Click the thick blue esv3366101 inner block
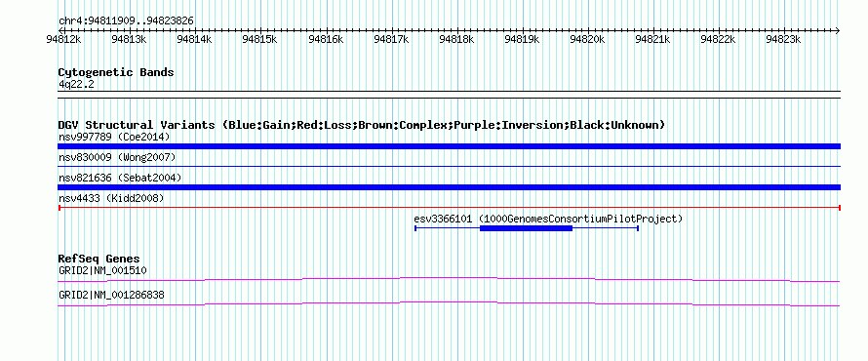The height and width of the screenshot is (361, 868). point(526,228)
